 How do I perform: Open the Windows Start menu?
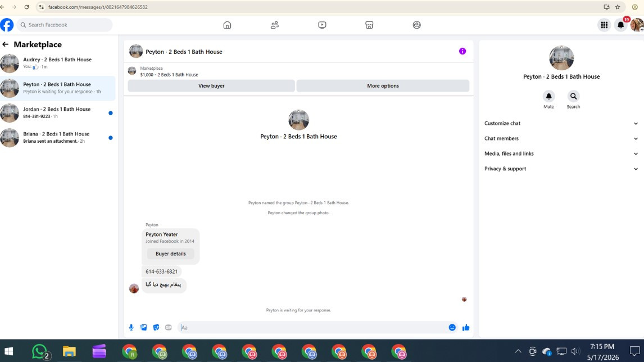(8, 351)
